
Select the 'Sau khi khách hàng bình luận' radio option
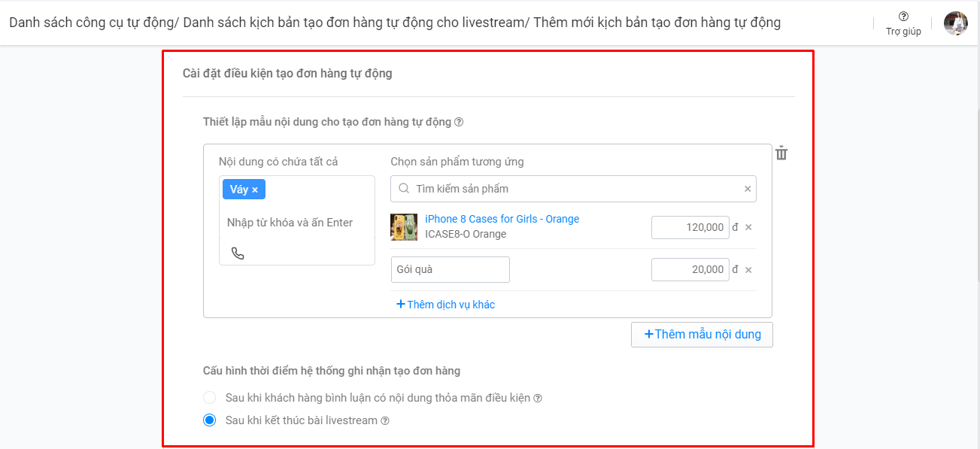tap(209, 398)
